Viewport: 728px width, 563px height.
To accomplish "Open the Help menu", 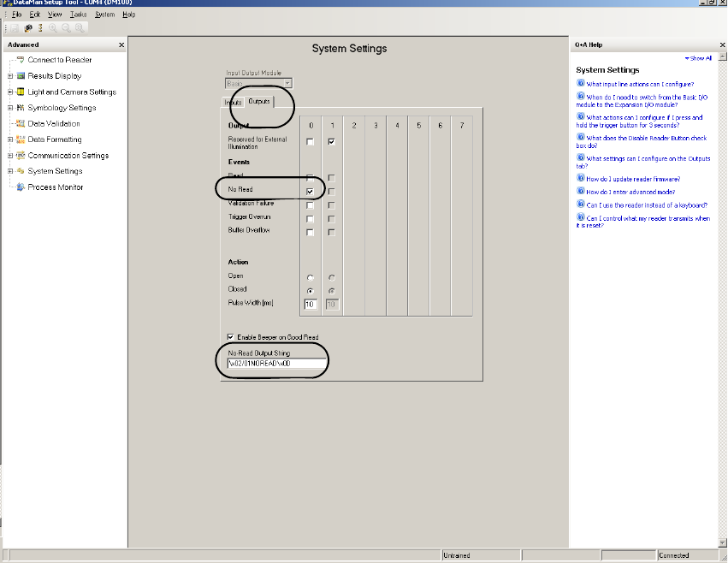I will click(x=129, y=15).
